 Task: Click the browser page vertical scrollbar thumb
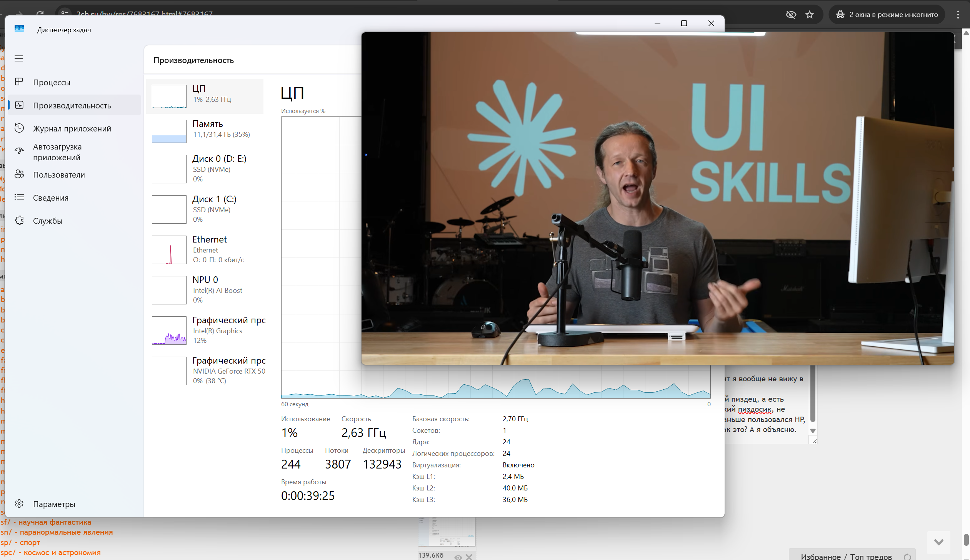pos(966,539)
